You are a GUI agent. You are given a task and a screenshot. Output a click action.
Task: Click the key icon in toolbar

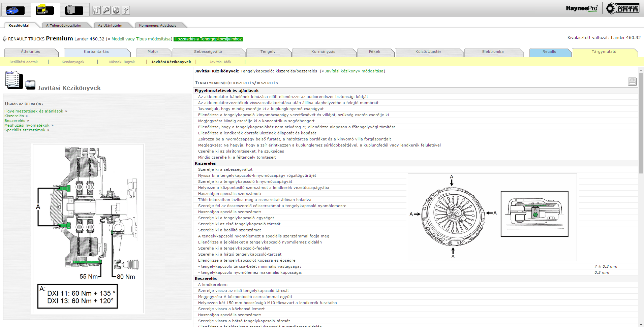tap(106, 10)
